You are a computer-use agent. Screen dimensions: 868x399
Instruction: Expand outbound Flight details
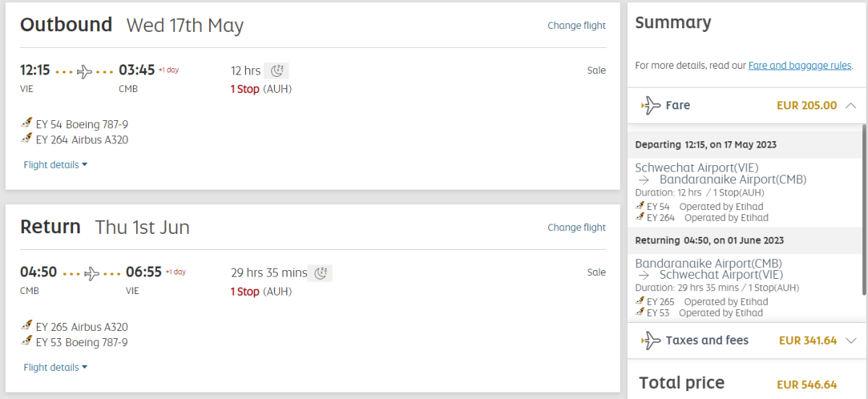55,165
